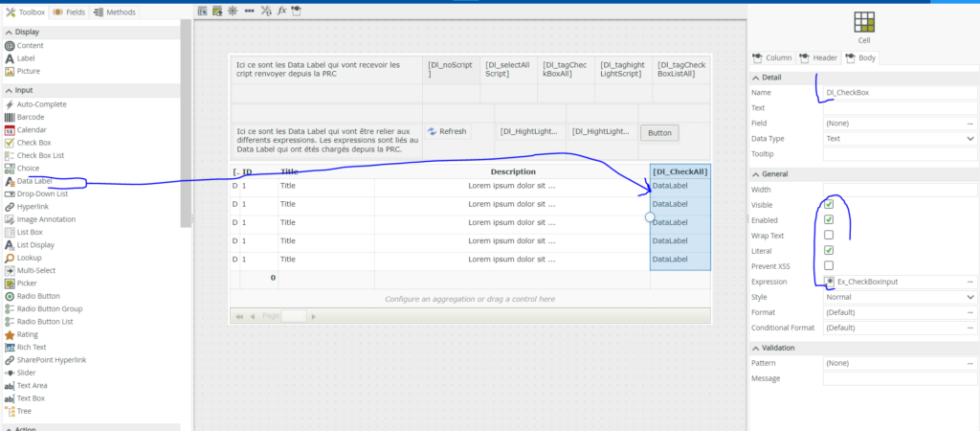
Task: Select the Radio Button Group control
Action: (43, 309)
